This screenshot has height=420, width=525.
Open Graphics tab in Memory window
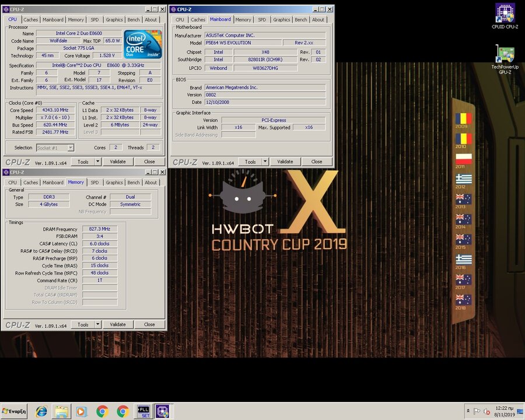click(x=114, y=182)
